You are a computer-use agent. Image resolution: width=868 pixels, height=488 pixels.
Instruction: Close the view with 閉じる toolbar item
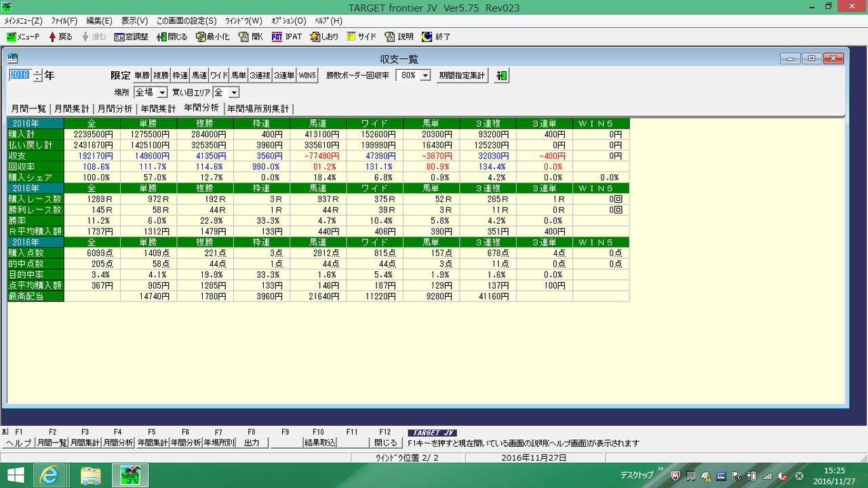click(172, 37)
